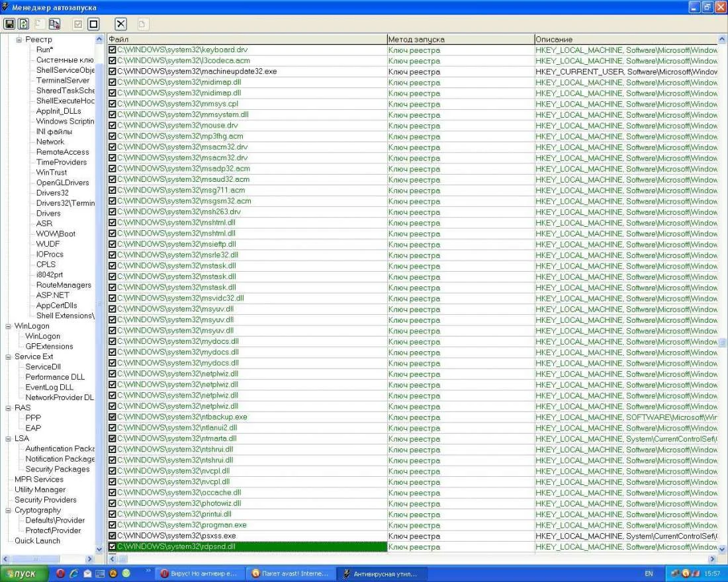The image size is (728, 582).
Task: Click the refresh list toolbar icon
Action: tap(23, 24)
